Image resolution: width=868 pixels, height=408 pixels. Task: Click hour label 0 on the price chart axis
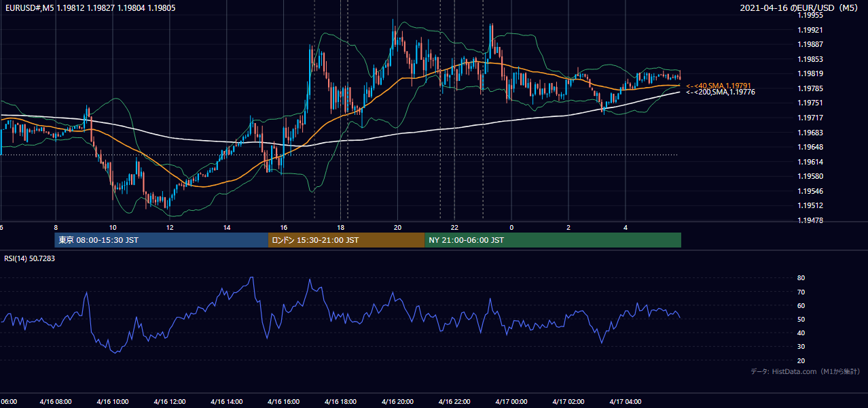tap(511, 227)
